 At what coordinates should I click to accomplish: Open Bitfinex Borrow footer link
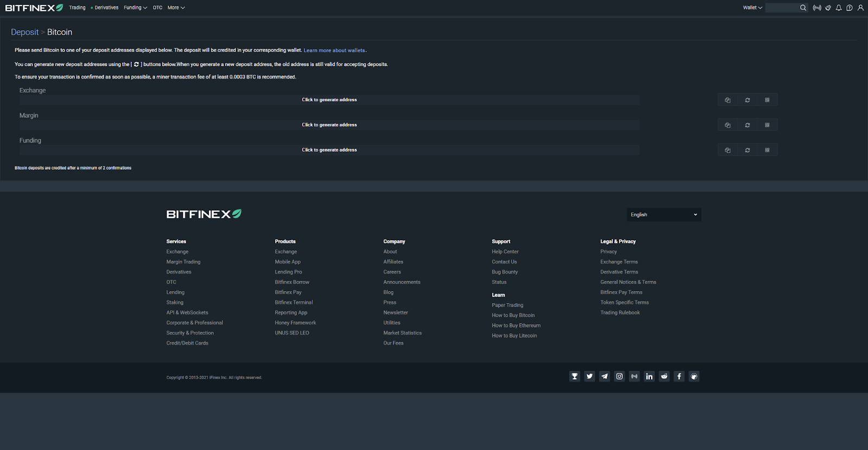292,282
